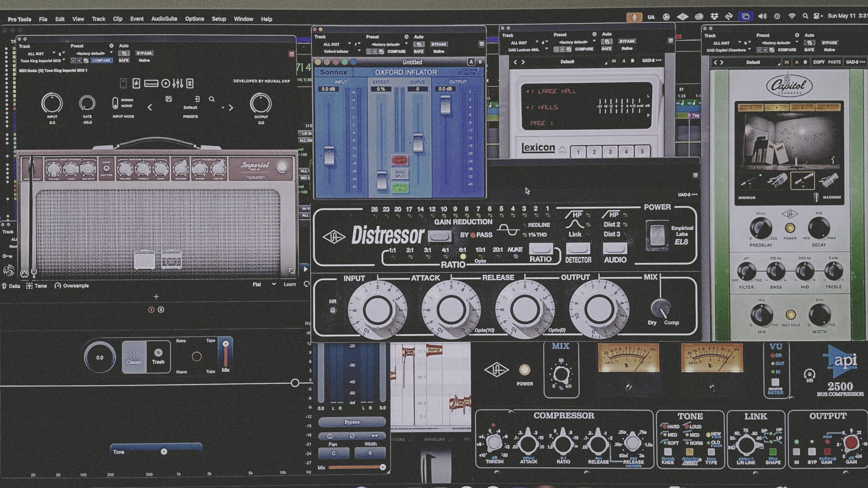The height and width of the screenshot is (488, 868).
Task: Toggle the EFFECT IN button on Oxford Inflator
Action: pyautogui.click(x=400, y=188)
